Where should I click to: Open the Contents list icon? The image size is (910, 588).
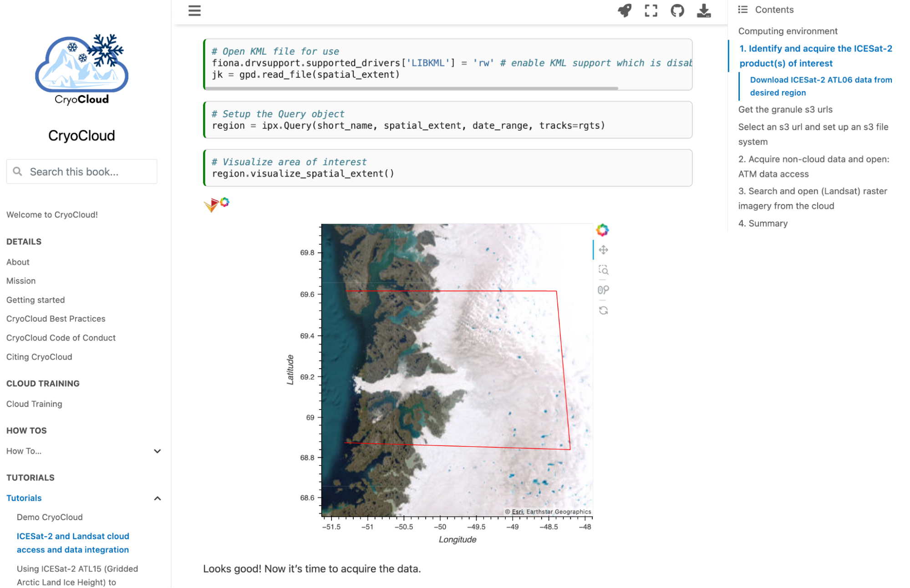tap(743, 10)
